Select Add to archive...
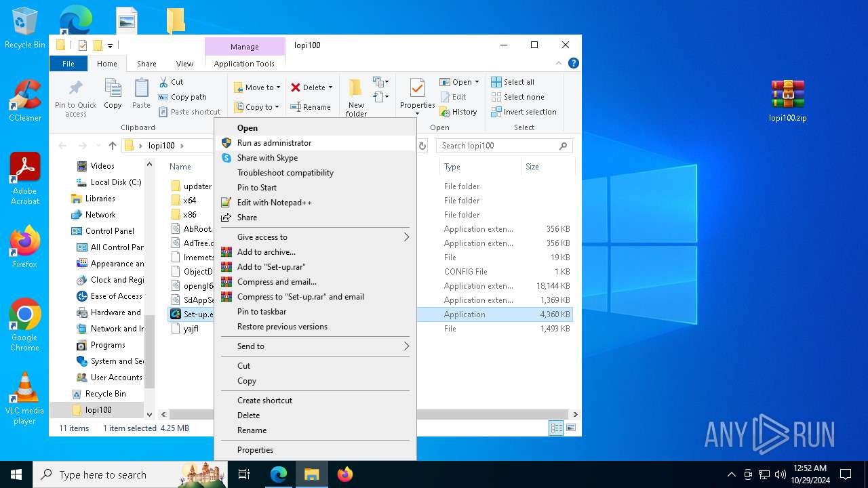This screenshot has height=488, width=868. 315,252
